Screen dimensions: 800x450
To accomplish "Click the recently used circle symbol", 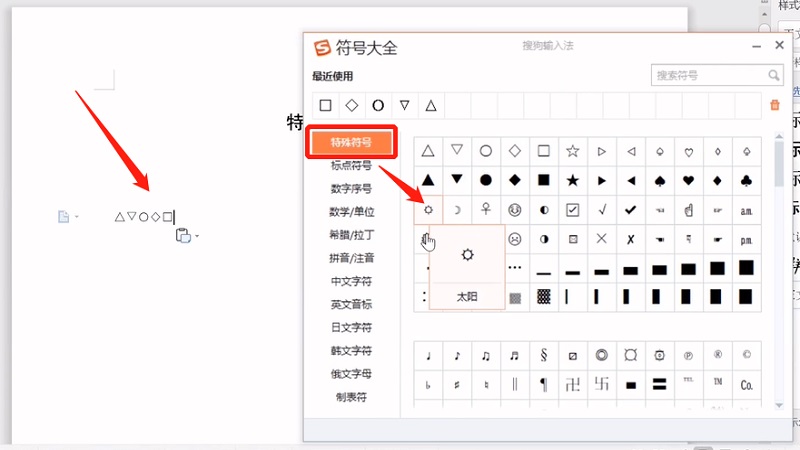I will click(378, 104).
